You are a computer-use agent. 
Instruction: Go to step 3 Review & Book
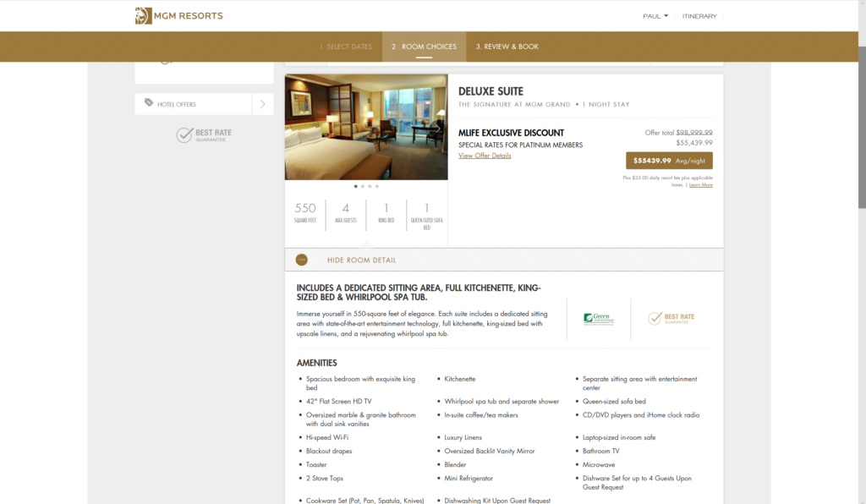pyautogui.click(x=507, y=47)
